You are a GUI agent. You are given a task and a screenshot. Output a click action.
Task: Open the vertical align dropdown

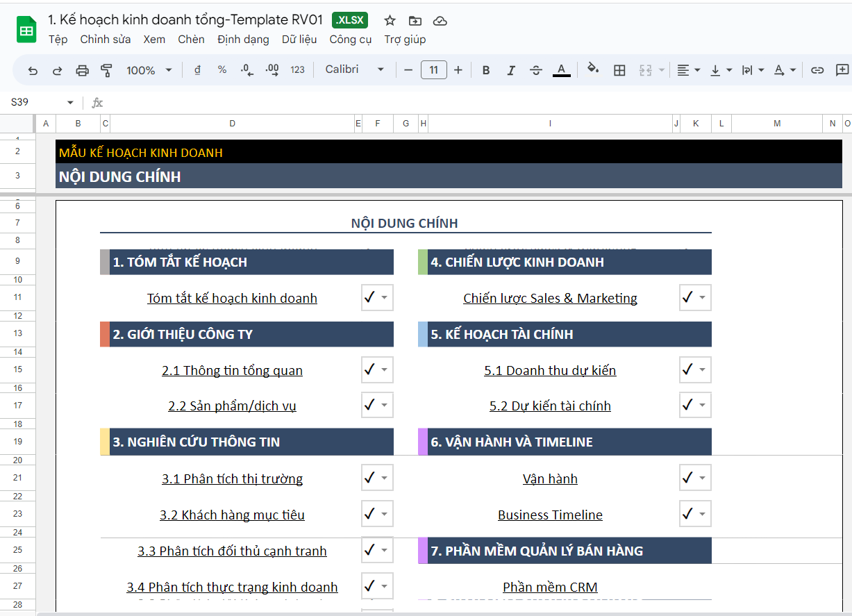[721, 70]
